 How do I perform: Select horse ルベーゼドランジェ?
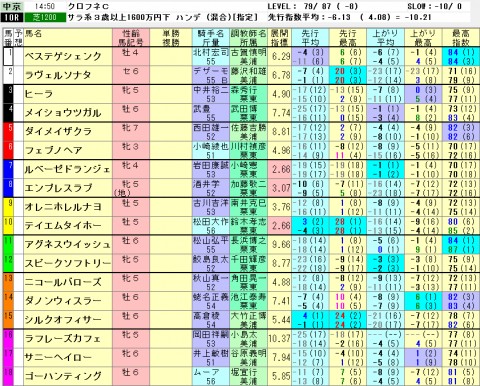(67, 169)
